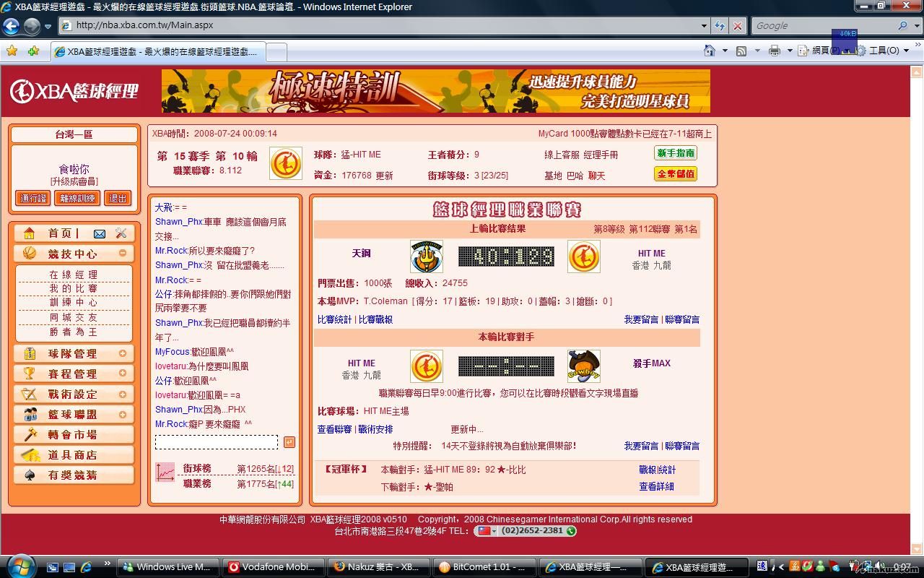Image resolution: width=924 pixels, height=578 pixels.
Task: Open the Windows Start orb
Action: pyautogui.click(x=19, y=566)
